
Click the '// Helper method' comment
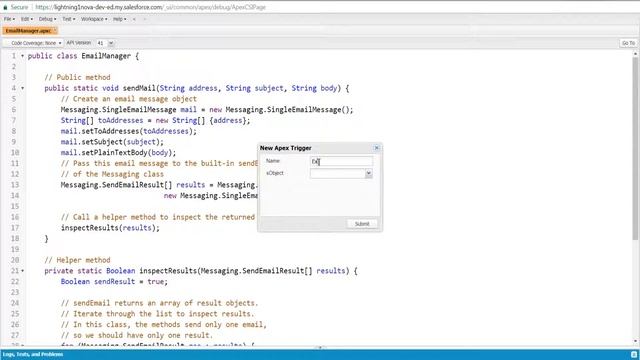(x=77, y=260)
